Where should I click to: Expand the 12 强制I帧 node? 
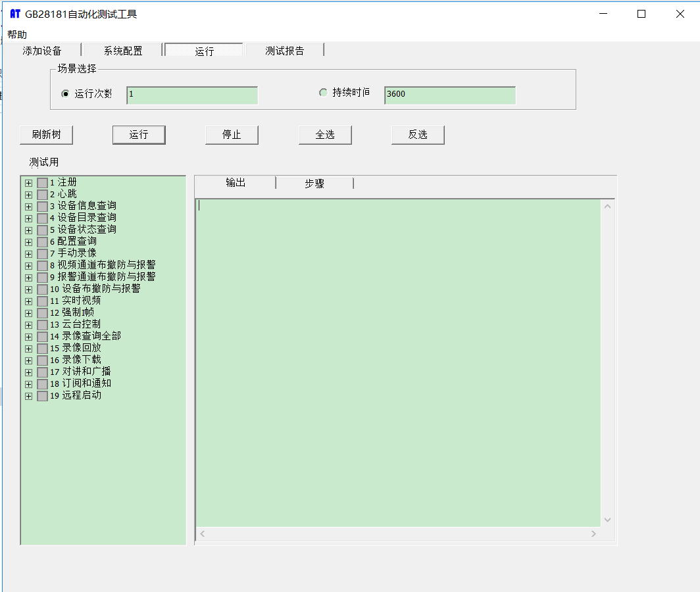click(28, 313)
